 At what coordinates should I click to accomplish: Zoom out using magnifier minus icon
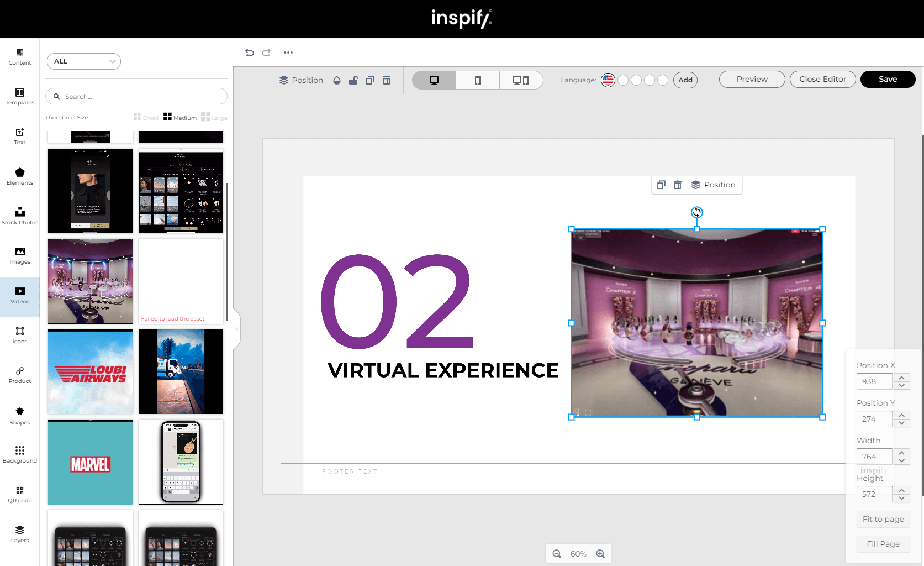tap(557, 554)
